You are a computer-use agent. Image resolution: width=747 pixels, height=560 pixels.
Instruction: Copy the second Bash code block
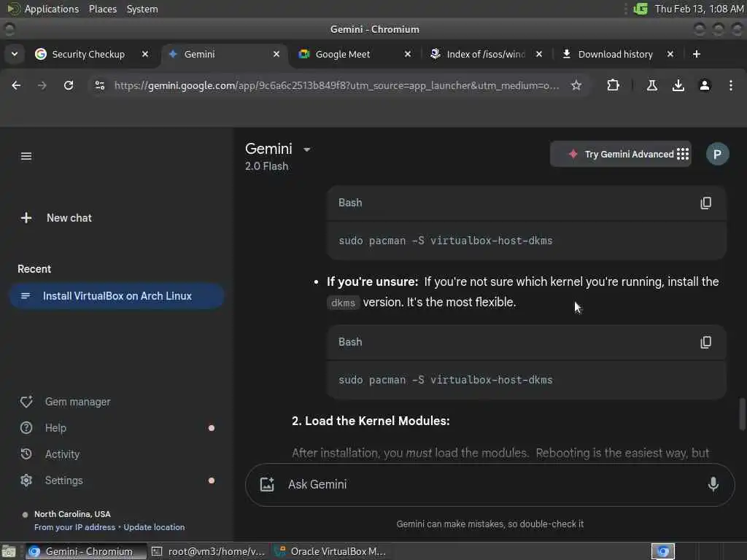(705, 342)
